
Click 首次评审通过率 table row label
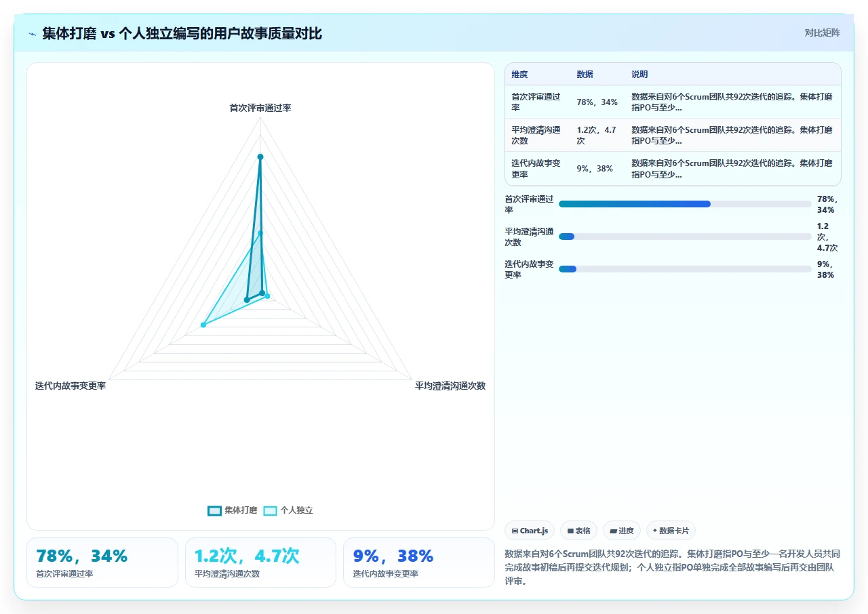coord(536,102)
